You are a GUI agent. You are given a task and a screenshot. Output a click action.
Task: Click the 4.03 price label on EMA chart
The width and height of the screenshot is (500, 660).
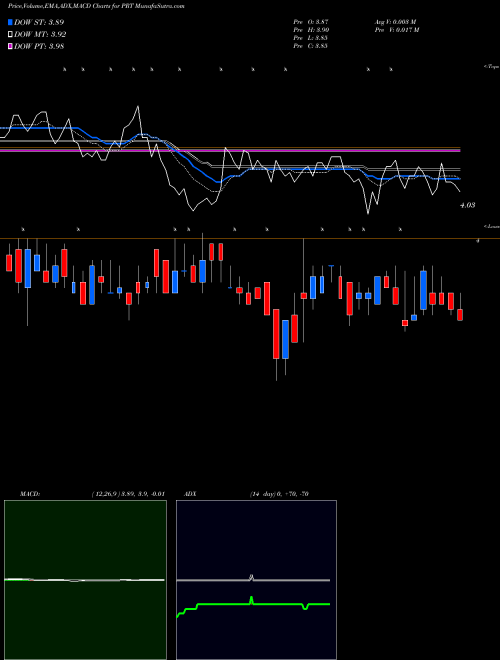(x=468, y=205)
